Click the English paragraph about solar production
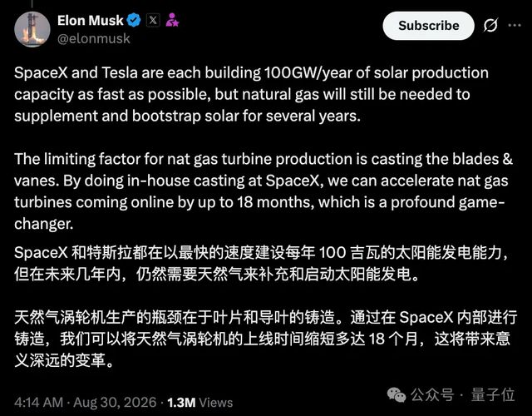 coord(251,94)
